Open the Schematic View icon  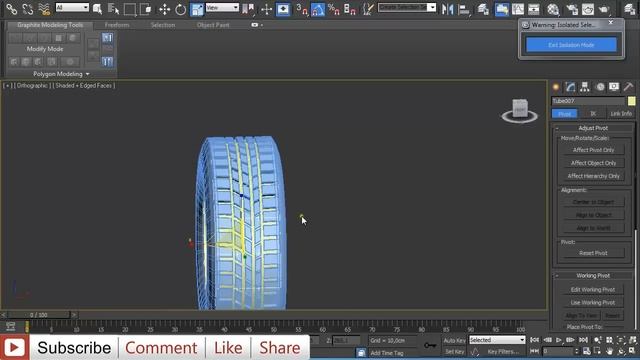click(x=533, y=8)
